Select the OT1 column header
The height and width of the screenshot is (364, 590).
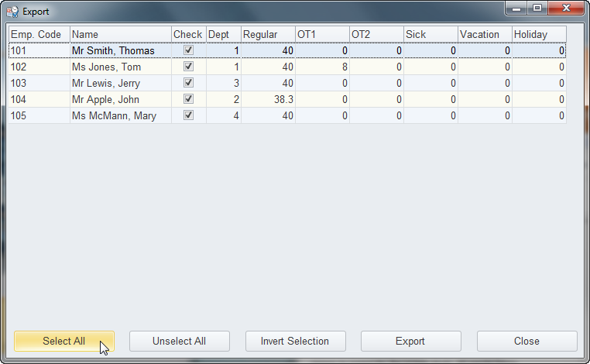[x=321, y=35]
